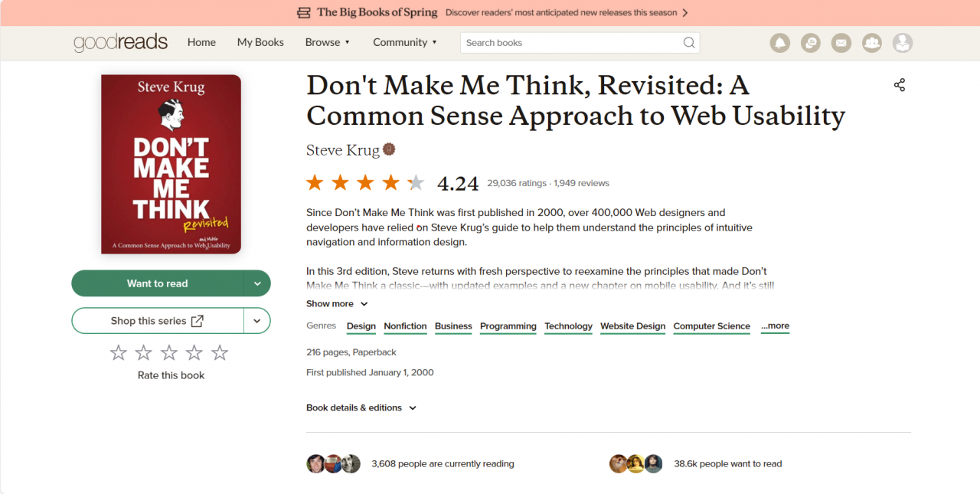Open the Browse menu
This screenshot has width=980, height=494.
327,42
